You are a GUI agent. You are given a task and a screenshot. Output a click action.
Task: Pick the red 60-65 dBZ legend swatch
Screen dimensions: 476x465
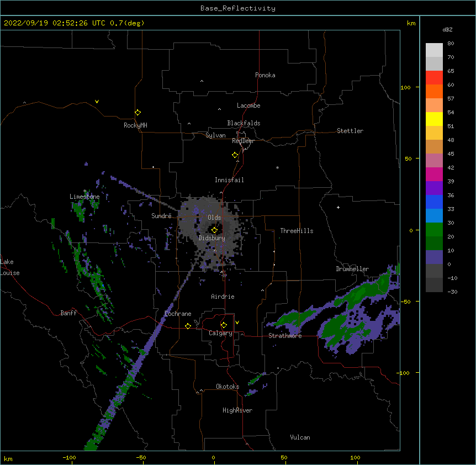434,77
